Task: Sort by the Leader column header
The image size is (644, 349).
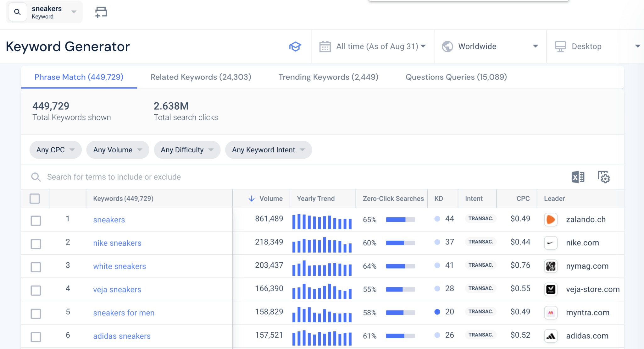Action: coord(554,199)
